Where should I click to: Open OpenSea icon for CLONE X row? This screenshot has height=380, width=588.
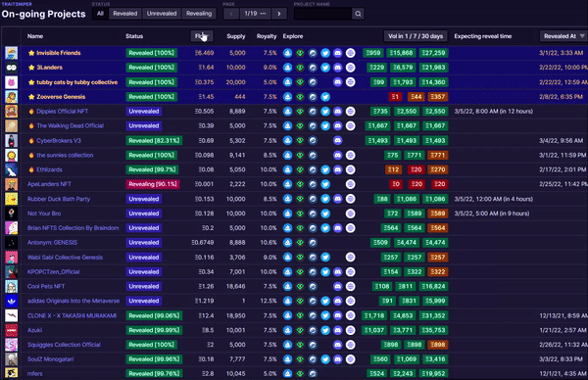(287, 315)
